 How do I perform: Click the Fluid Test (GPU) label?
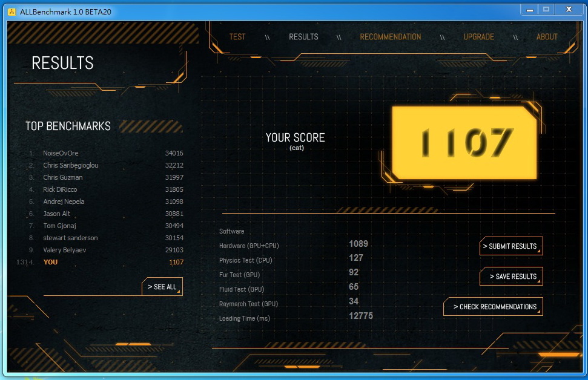242,289
